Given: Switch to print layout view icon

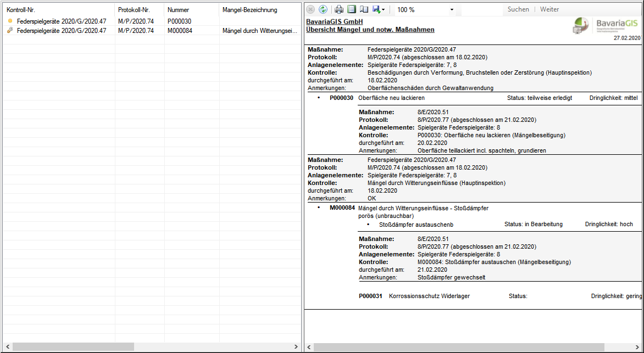Looking at the screenshot, I should click(351, 9).
